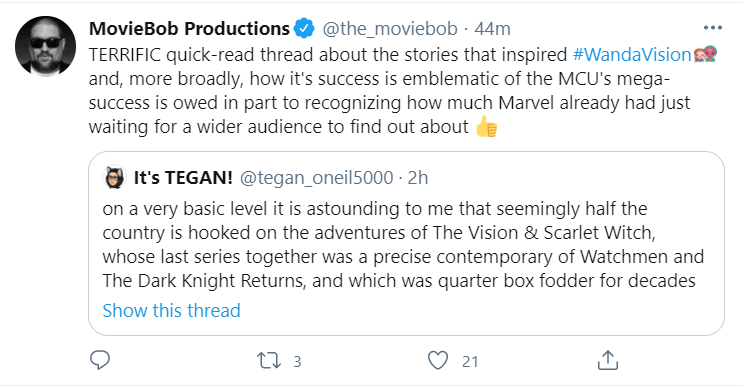Click the blue verified badge

(x=304, y=28)
